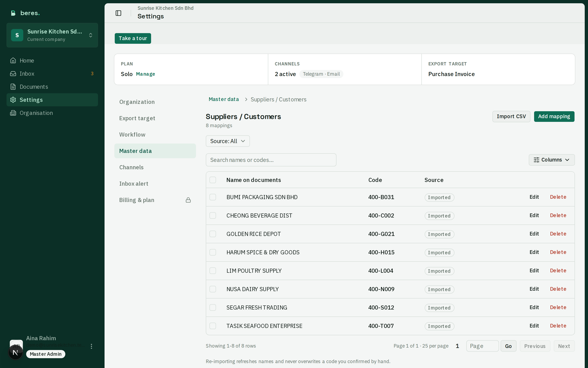Screen dimensions: 588x368
Task: Focus the Search names or codes field
Action: pos(271,160)
